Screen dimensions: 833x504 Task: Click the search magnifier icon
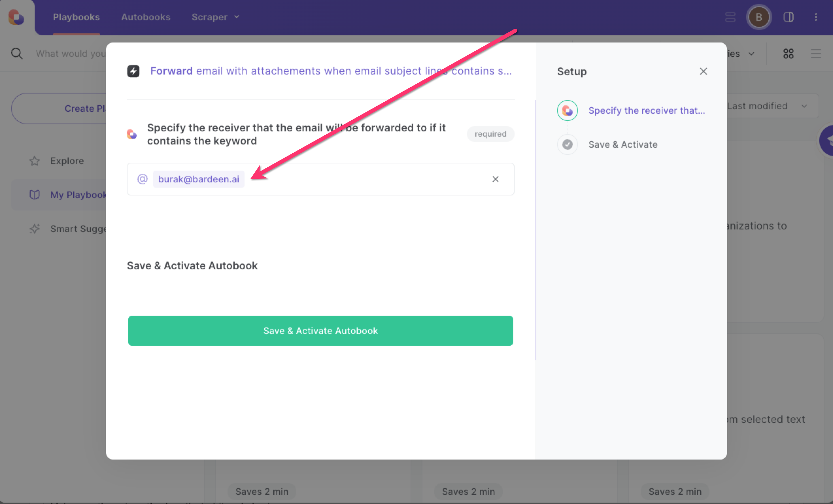17,53
